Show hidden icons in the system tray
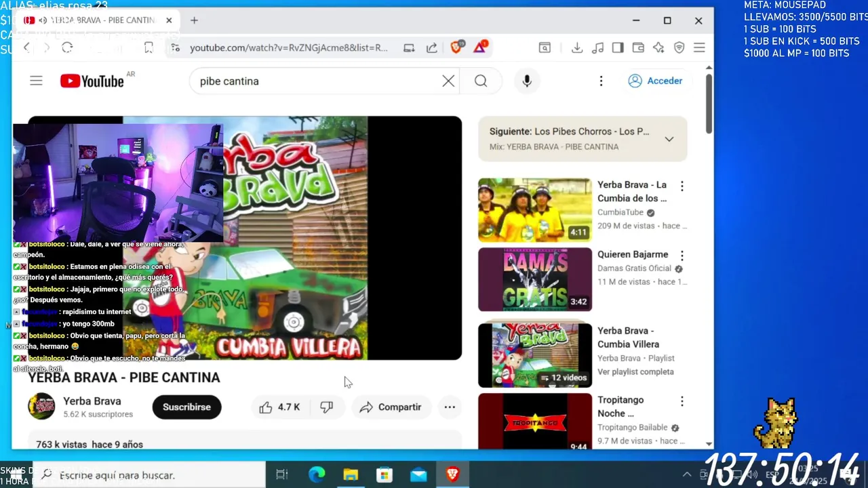 click(687, 475)
